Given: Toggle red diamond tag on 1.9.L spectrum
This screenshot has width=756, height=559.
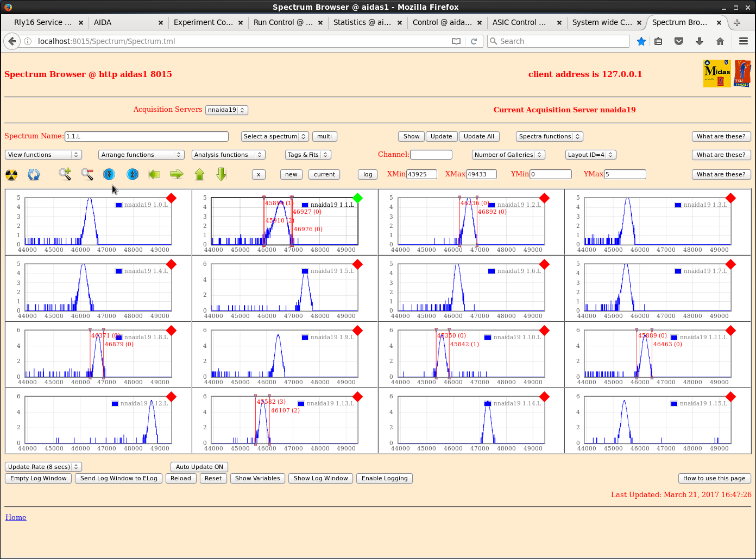Looking at the screenshot, I should (357, 331).
